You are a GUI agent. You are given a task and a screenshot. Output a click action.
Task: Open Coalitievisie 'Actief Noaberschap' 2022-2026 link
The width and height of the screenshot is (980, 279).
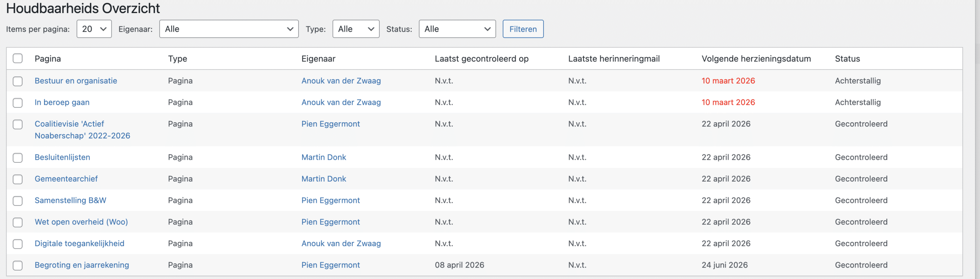82,130
